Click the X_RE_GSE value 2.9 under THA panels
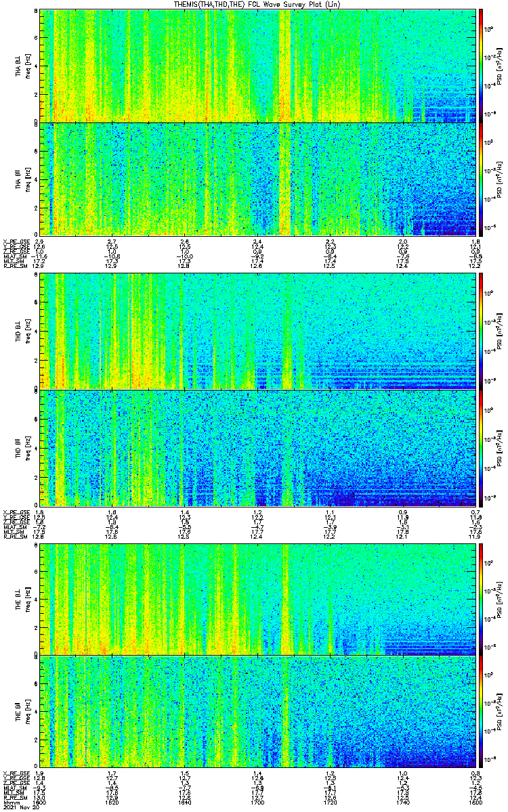This screenshot has height=812, width=508. pyautogui.click(x=39, y=242)
